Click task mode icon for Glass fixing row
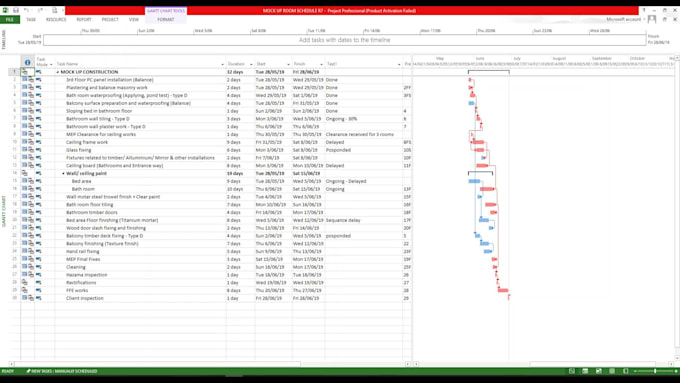Viewport: 680px width, 383px height. (39, 150)
